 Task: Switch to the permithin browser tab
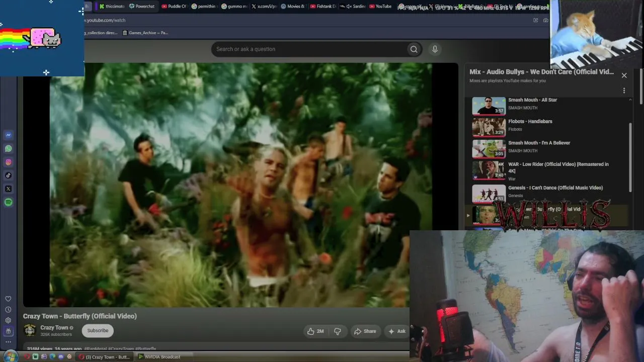pos(204,7)
